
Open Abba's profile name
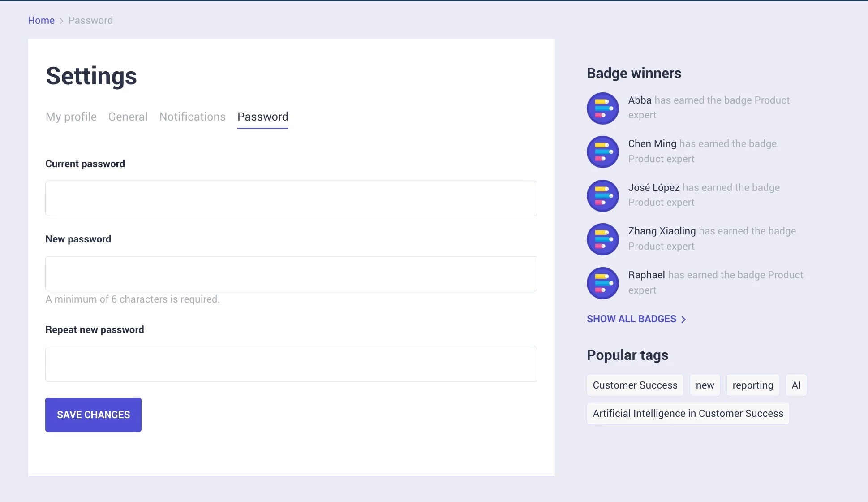640,100
